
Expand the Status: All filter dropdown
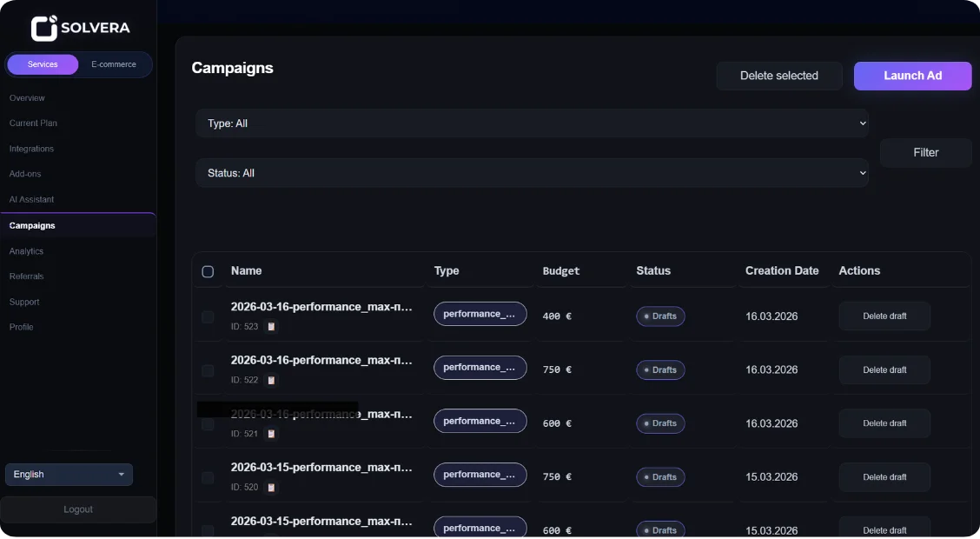point(531,173)
